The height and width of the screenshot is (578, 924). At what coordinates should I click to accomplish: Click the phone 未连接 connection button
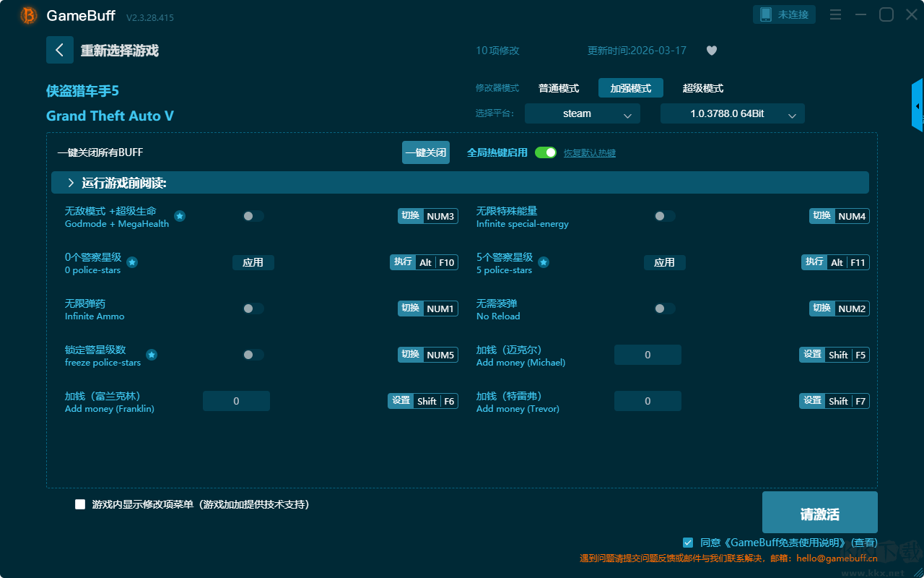tap(785, 14)
